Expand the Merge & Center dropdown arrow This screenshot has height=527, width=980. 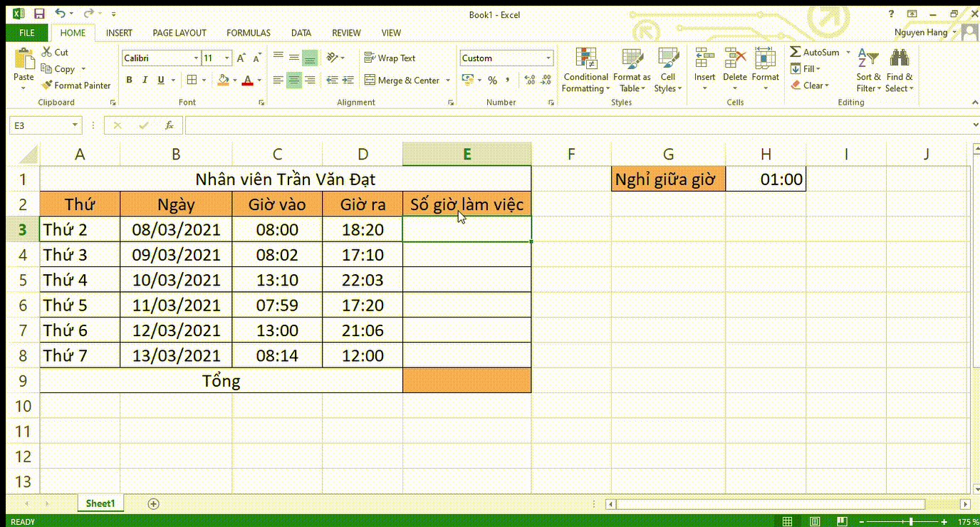(448, 80)
